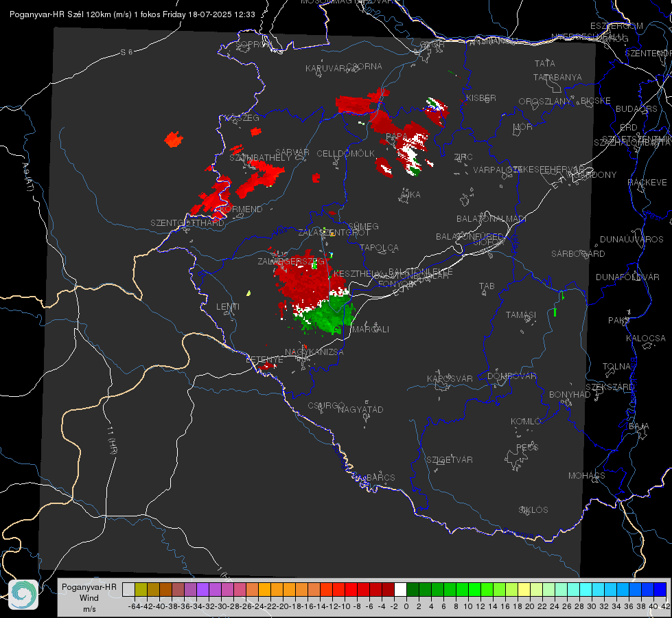Click the LETENYE town label
This screenshot has width=672, height=618.
264,359
